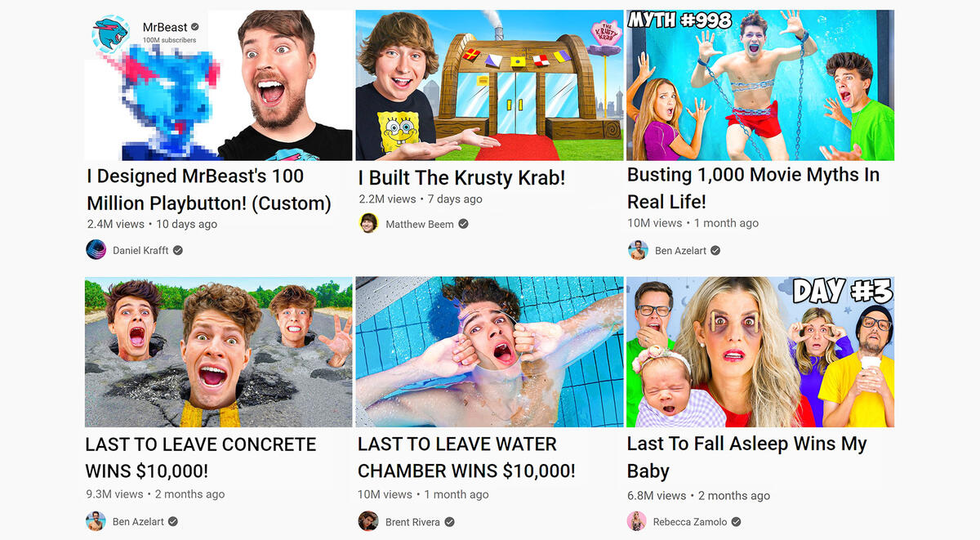The width and height of the screenshot is (980, 540).
Task: Click Ben Azelart's avatar under Concrete video
Action: 96,521
